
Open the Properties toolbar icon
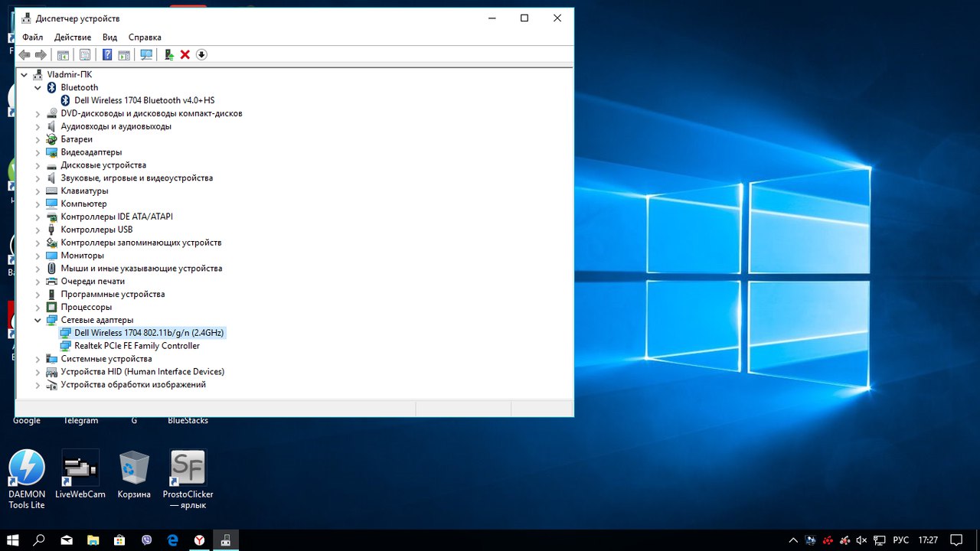85,54
